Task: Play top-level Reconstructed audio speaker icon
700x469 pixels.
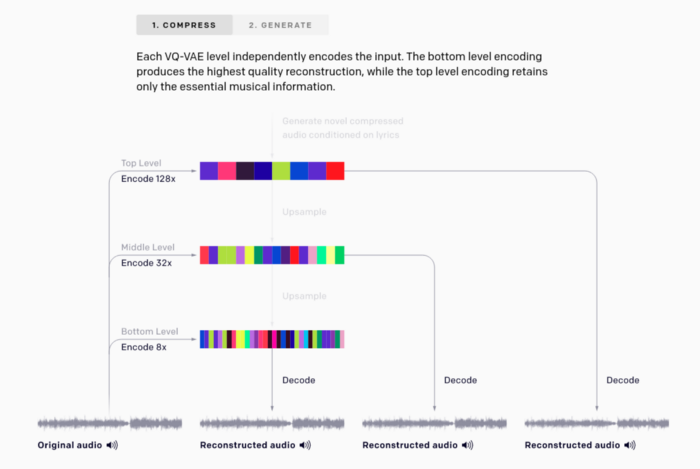Action: 630,445
